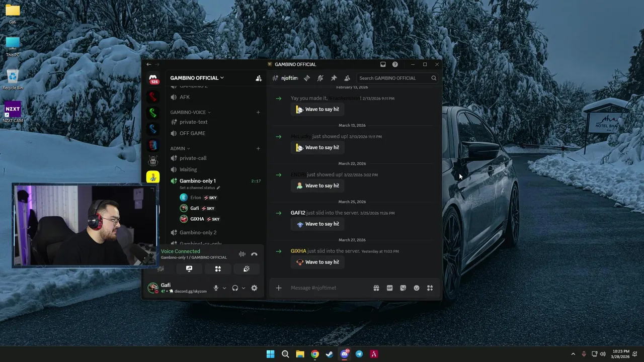Create channel in ADMIN with plus
This screenshot has height=362, width=644.
[258, 148]
